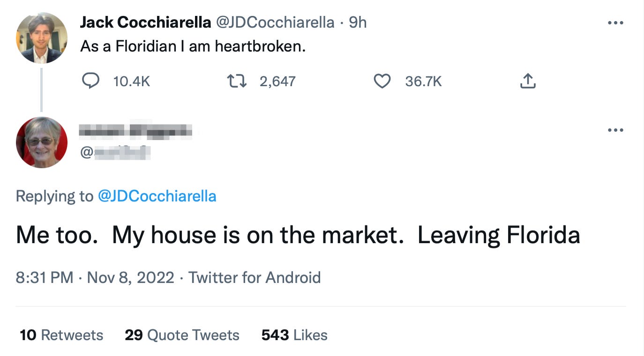
Task: View the 543 Likes list
Action: (294, 335)
